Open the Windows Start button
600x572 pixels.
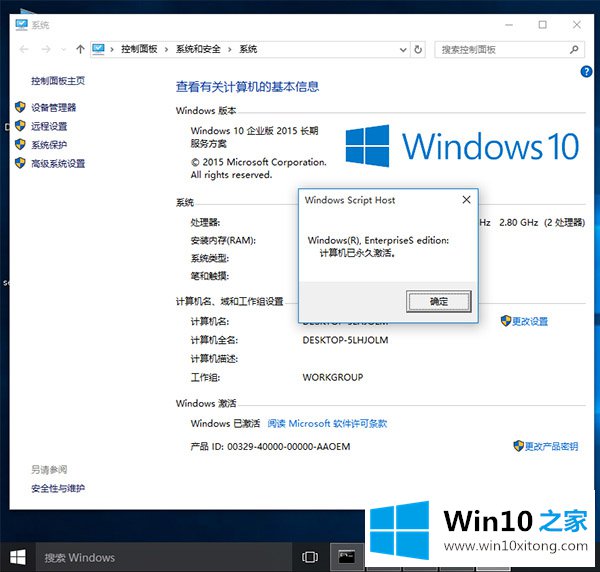coord(18,557)
